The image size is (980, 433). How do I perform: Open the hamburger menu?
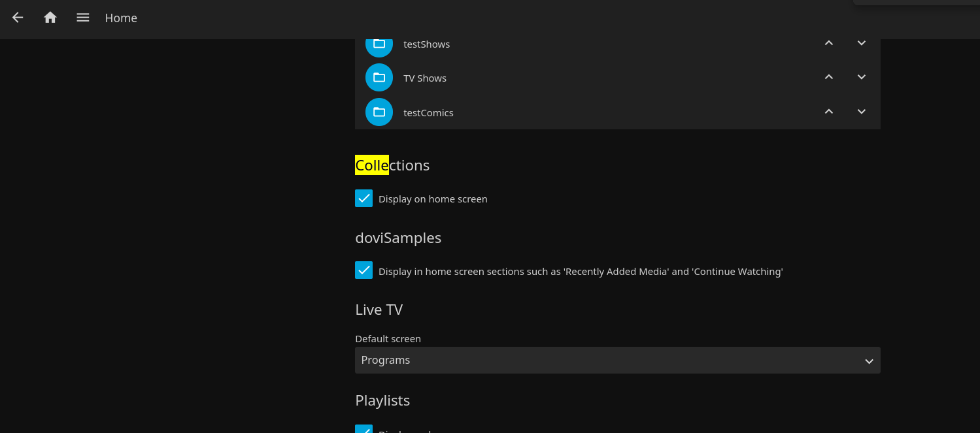pyautogui.click(x=83, y=18)
